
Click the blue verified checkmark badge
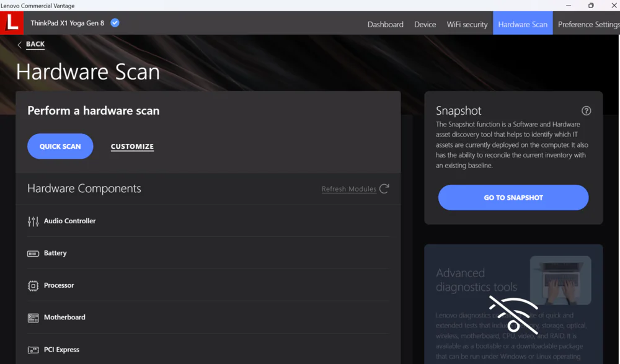(115, 23)
